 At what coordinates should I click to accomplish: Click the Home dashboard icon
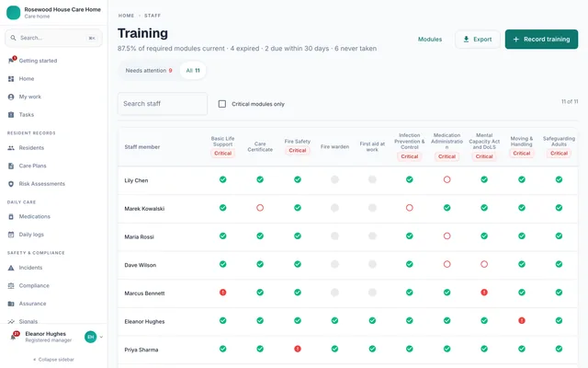(11, 79)
